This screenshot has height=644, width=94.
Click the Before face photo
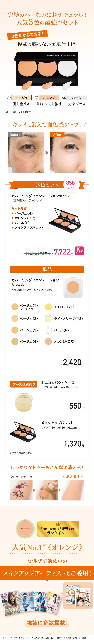pos(26,153)
